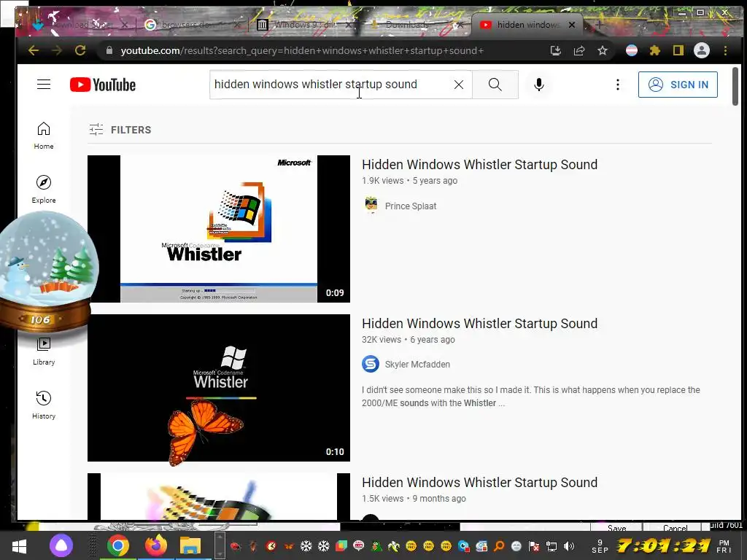This screenshot has height=560, width=747.
Task: Visit the Prince Splaat channel name
Action: [411, 206]
